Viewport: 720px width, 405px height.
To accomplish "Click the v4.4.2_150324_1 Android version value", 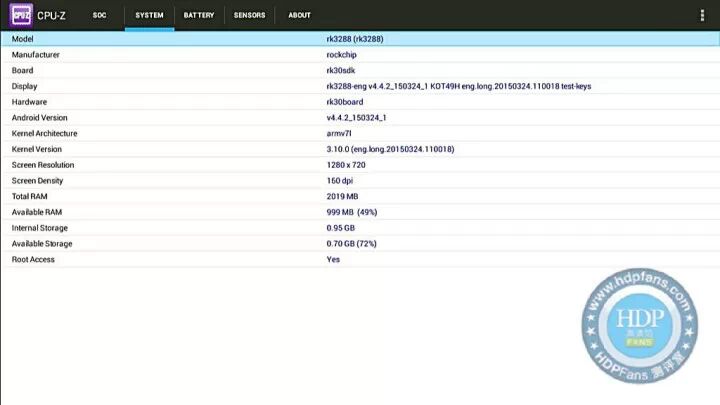I will [356, 118].
